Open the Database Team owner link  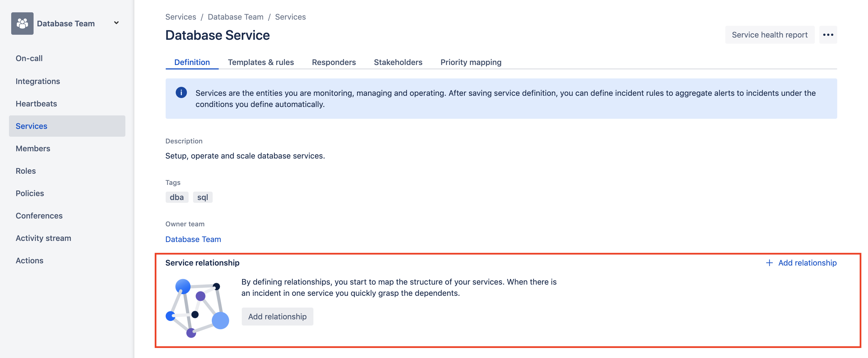193,239
